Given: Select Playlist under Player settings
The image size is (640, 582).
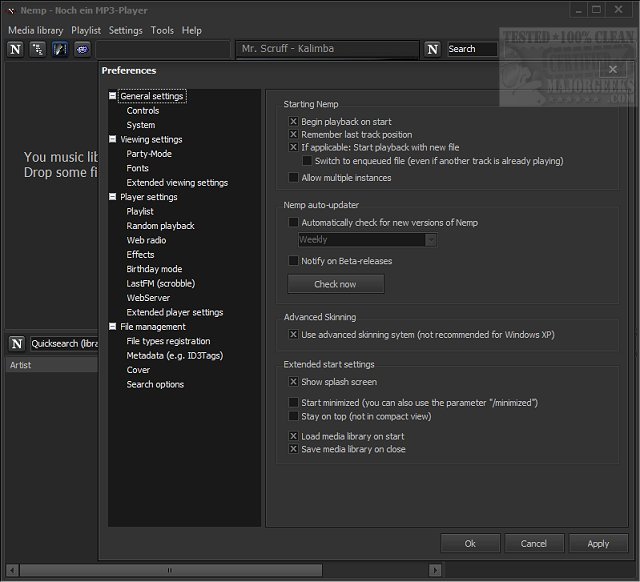Looking at the screenshot, I should (x=140, y=211).
